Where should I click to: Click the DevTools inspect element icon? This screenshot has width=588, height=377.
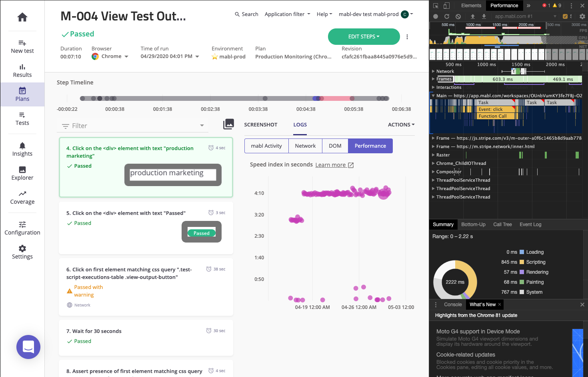click(x=436, y=6)
